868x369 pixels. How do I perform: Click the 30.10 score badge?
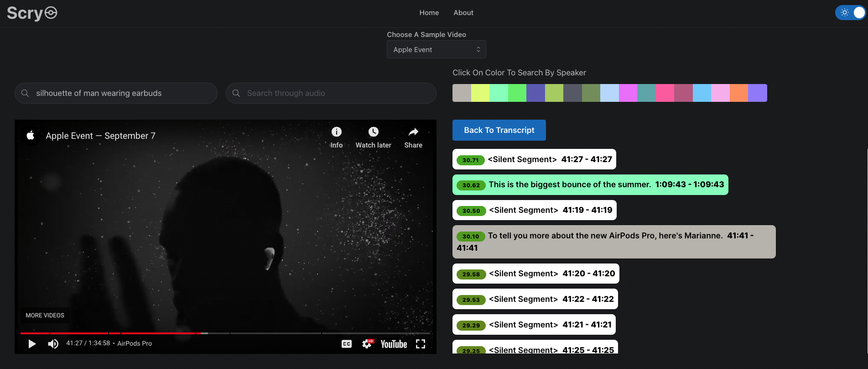pos(471,236)
